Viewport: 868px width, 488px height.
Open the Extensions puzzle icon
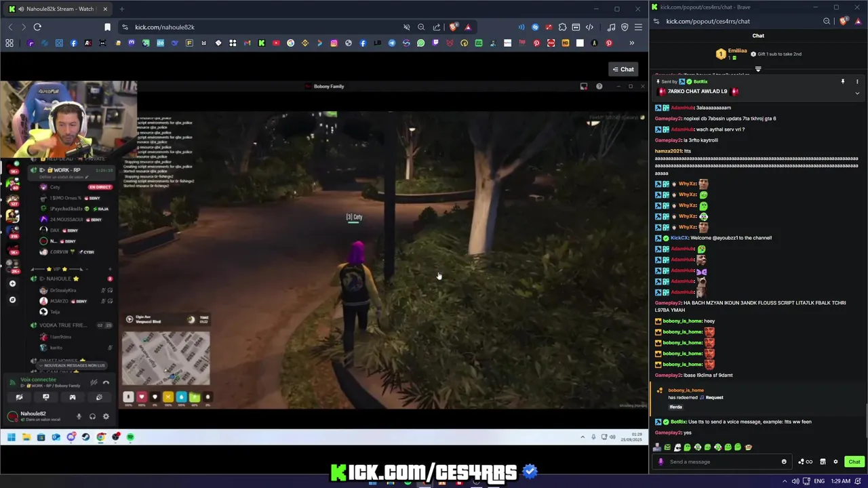click(562, 27)
